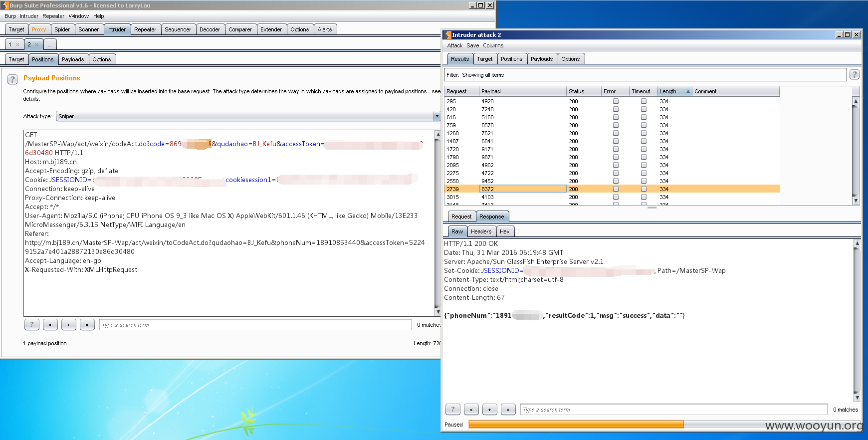Sort results by Comment column header
The height and width of the screenshot is (440, 868).
pos(735,91)
